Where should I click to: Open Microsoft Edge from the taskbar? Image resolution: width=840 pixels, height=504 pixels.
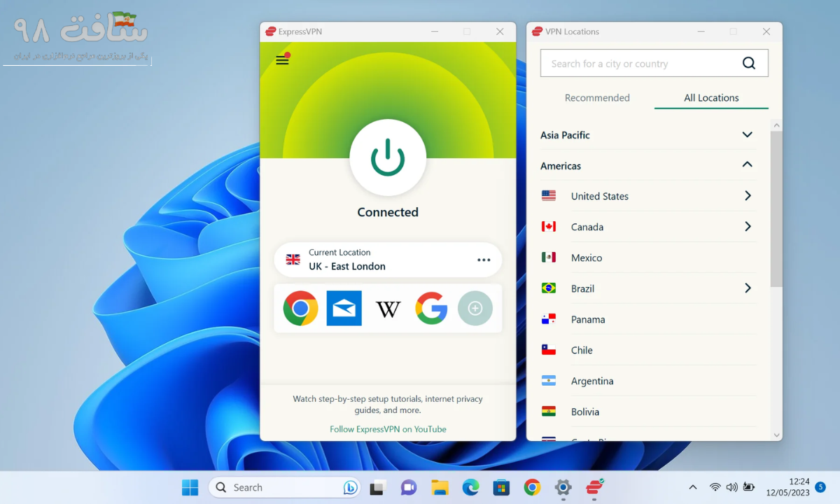pyautogui.click(x=470, y=487)
